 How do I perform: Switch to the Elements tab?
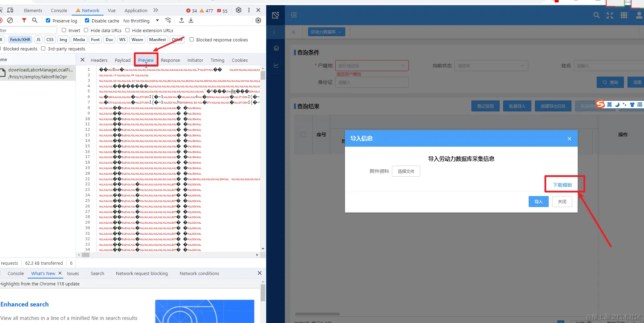pyautogui.click(x=33, y=11)
